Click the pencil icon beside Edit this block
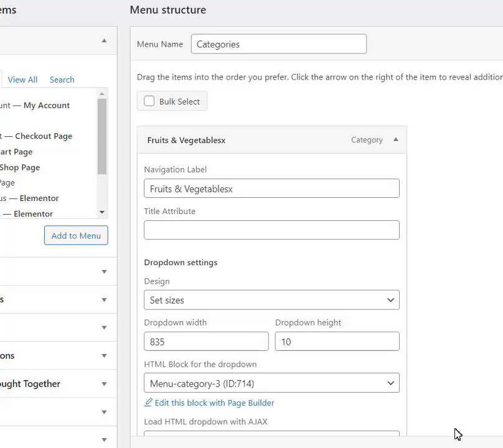Screen dimensions: 503x448 (148, 403)
